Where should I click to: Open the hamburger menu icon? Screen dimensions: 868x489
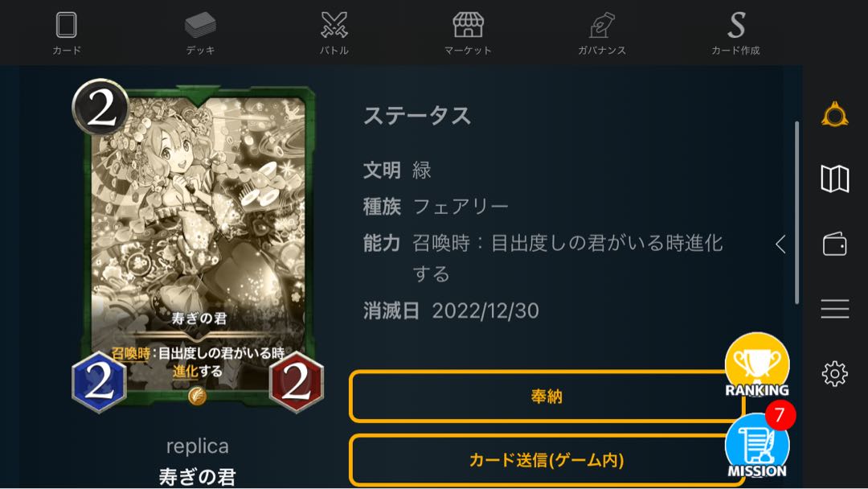[835, 309]
